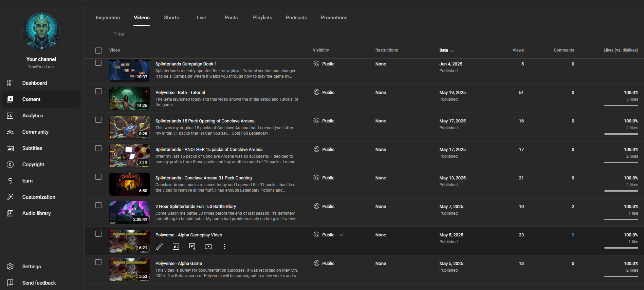Viewport: 644px width, 290px height.
Task: Open the Dashboard icon in sidebar
Action: tap(10, 83)
